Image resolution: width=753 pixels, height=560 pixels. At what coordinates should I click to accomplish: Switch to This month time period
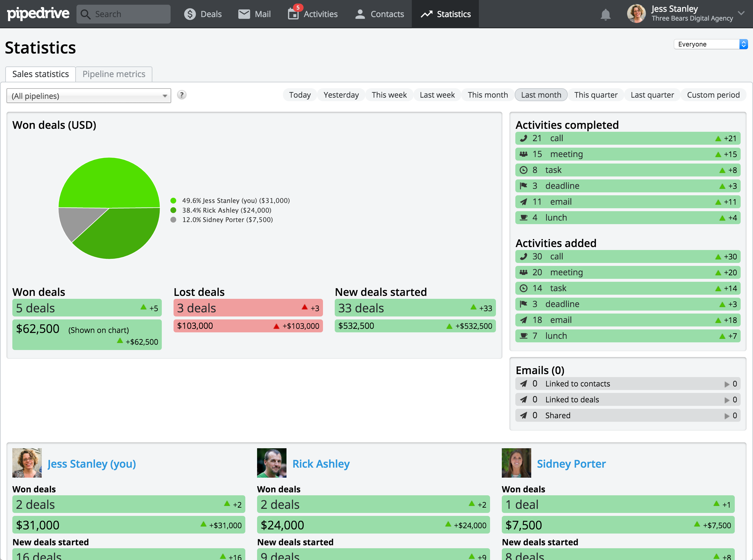pyautogui.click(x=488, y=95)
